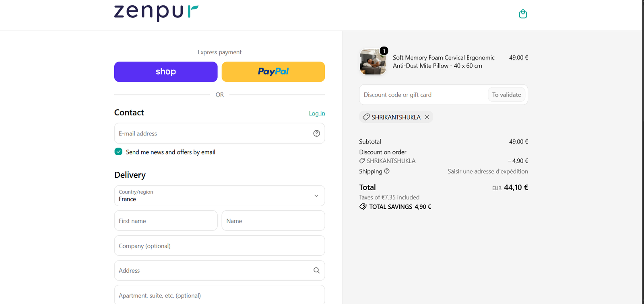This screenshot has width=644, height=304.
Task: Click the page vertical scrollbar
Action: (x=643, y=152)
